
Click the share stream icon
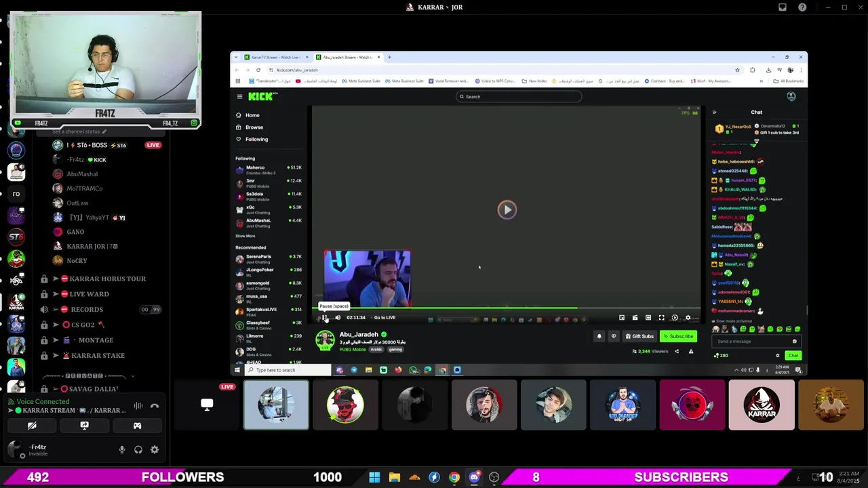click(x=676, y=351)
